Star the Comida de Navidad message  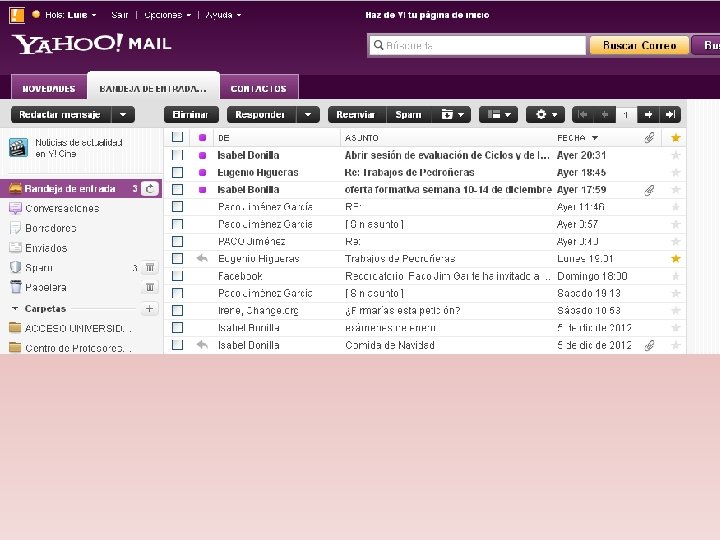675,345
